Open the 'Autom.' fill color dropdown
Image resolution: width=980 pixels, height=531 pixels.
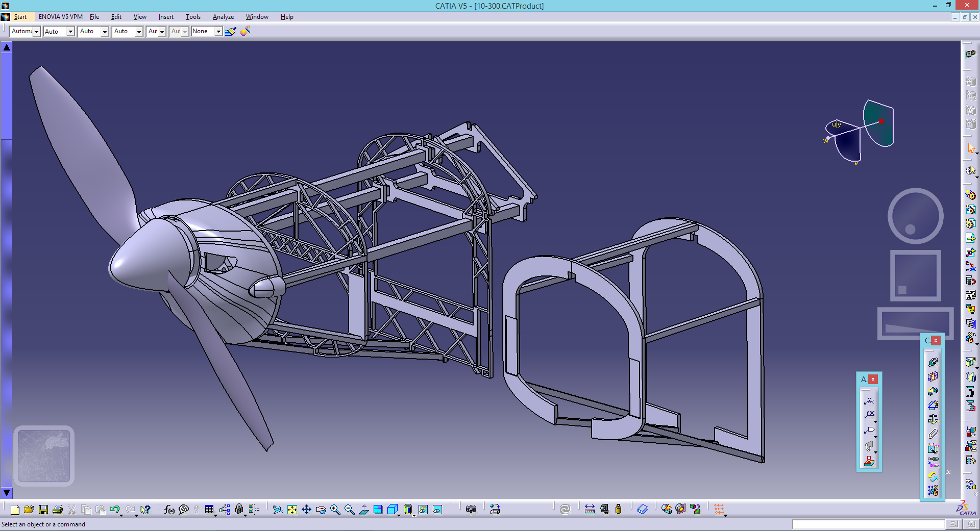point(36,32)
